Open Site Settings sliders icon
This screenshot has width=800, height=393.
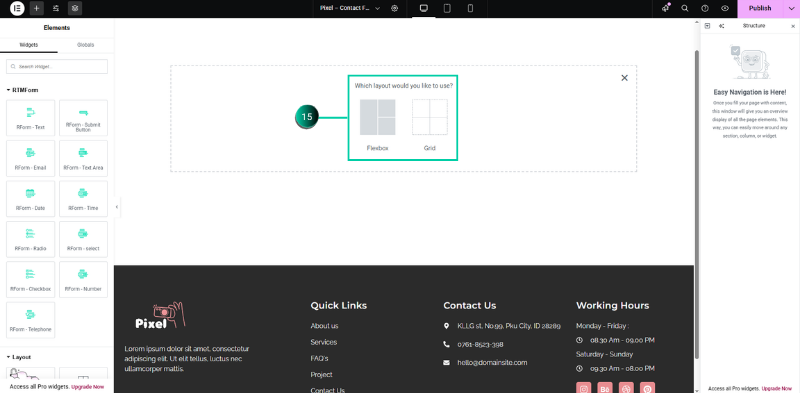coord(56,8)
